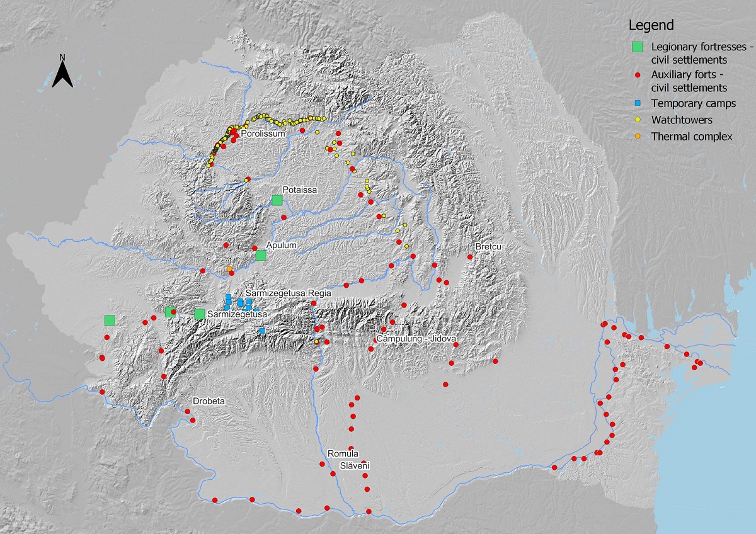The width and height of the screenshot is (756, 534).
Task: Select the green fortress square at Apulum
Action: [261, 255]
